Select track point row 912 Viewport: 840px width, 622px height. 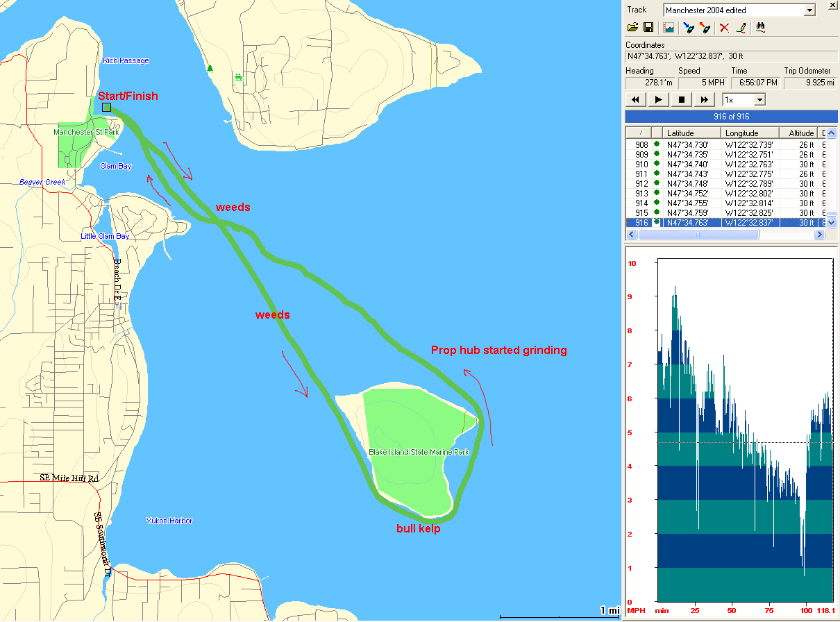[x=722, y=183]
